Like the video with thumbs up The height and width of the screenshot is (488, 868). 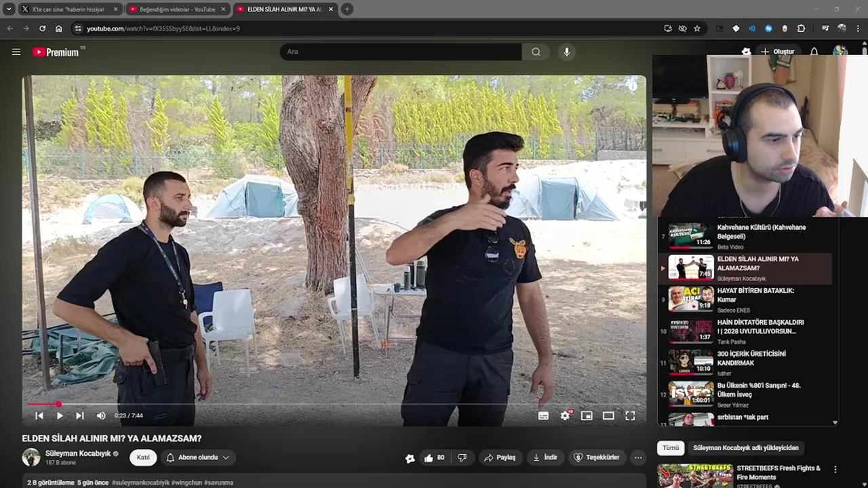point(434,457)
